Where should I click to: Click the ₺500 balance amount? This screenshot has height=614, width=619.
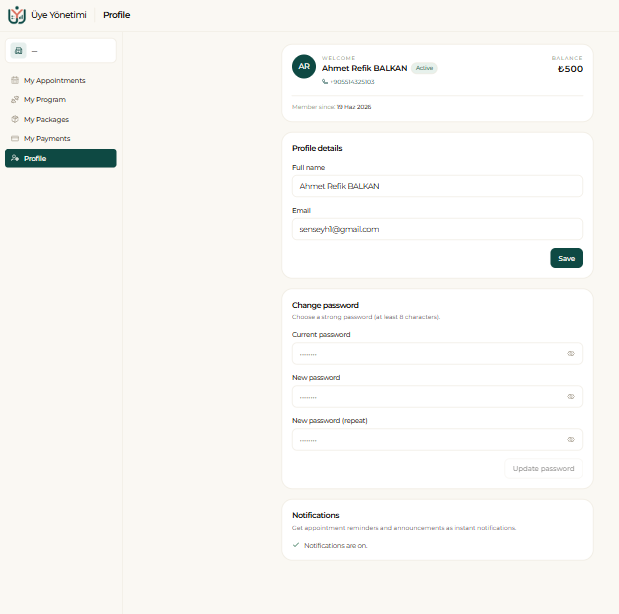click(x=570, y=69)
